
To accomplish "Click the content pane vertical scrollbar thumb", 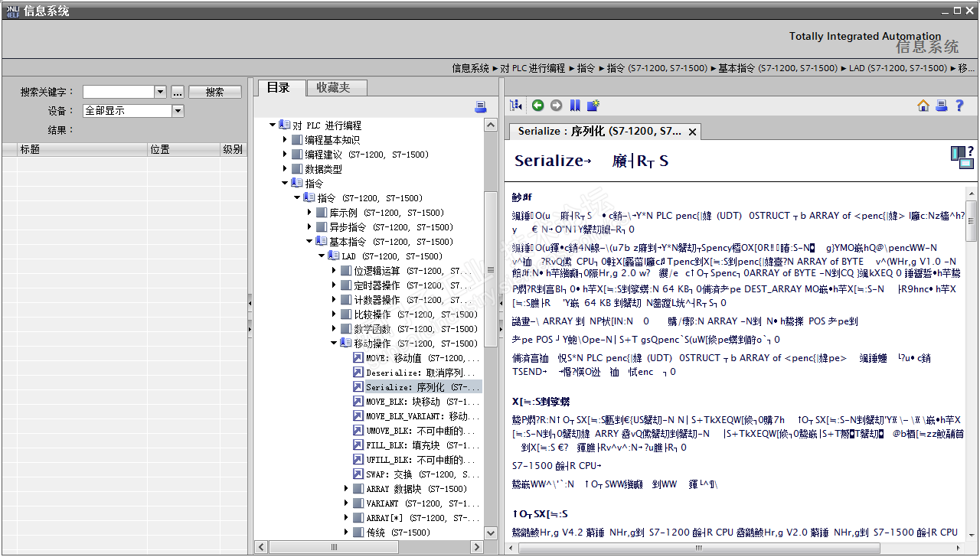I will pos(972,220).
